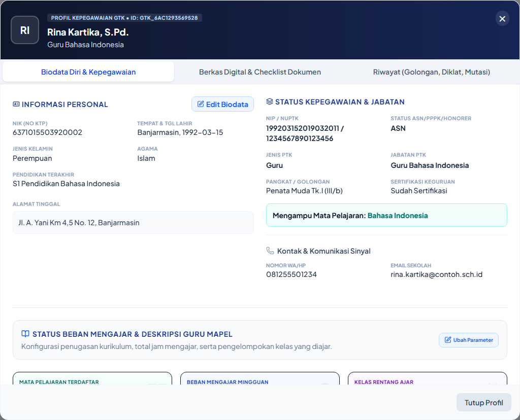Screen dimensions: 520x420
Task: Click Jabatan PTK value Guru Bahasa Indonesia
Action: click(x=430, y=165)
